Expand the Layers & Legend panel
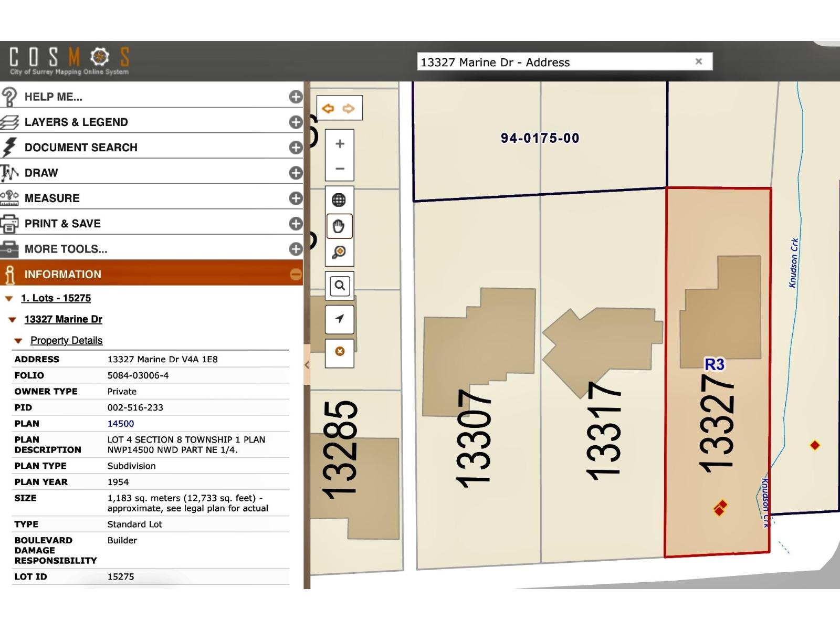Screen dimensions: 840x630 [x=296, y=122]
